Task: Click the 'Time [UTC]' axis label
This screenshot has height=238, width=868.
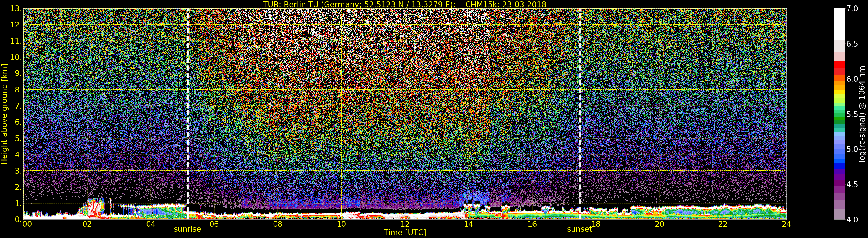Action: [405, 233]
